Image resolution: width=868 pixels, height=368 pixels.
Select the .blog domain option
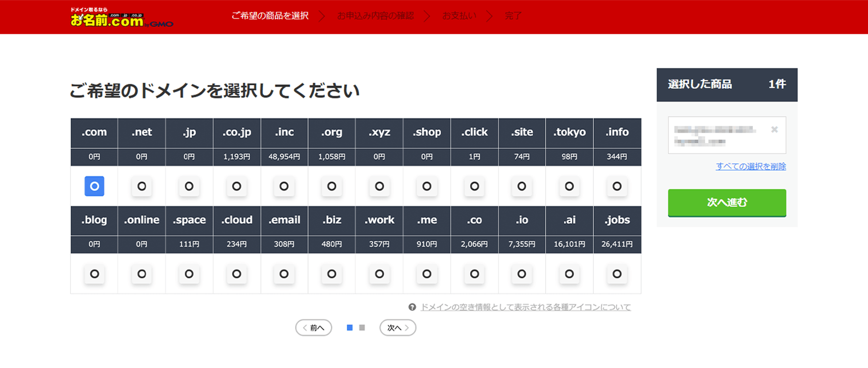(x=95, y=274)
